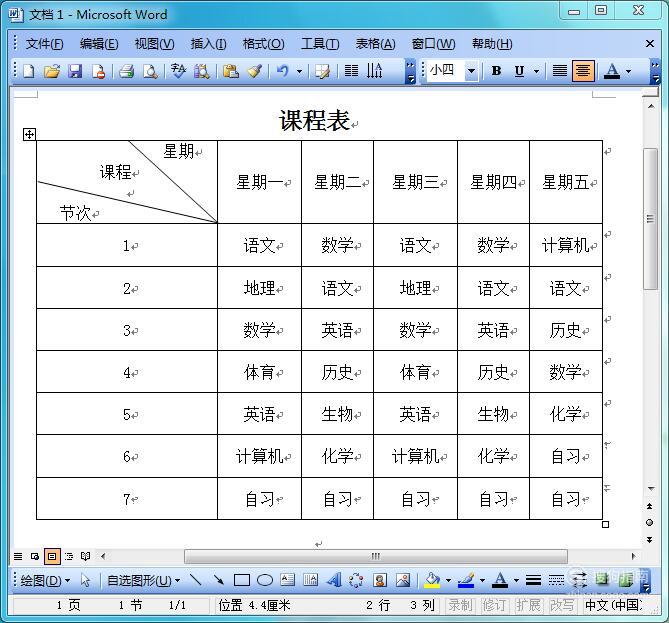The width and height of the screenshot is (669, 623).
Task: Apply drawing toolbar font color
Action: pos(500,580)
